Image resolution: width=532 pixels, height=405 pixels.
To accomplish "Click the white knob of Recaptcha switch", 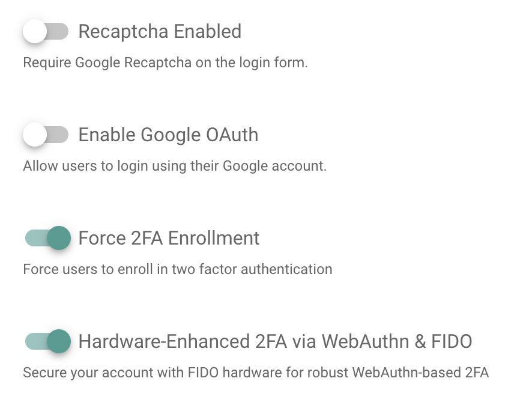I will (x=35, y=31).
